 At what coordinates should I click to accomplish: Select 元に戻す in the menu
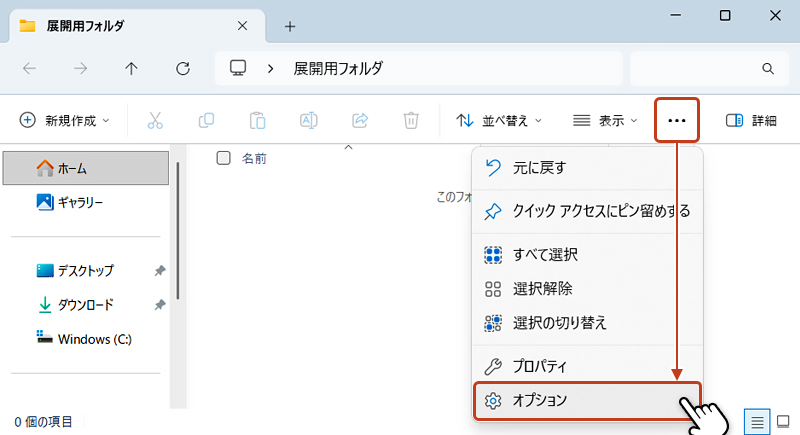point(588,168)
